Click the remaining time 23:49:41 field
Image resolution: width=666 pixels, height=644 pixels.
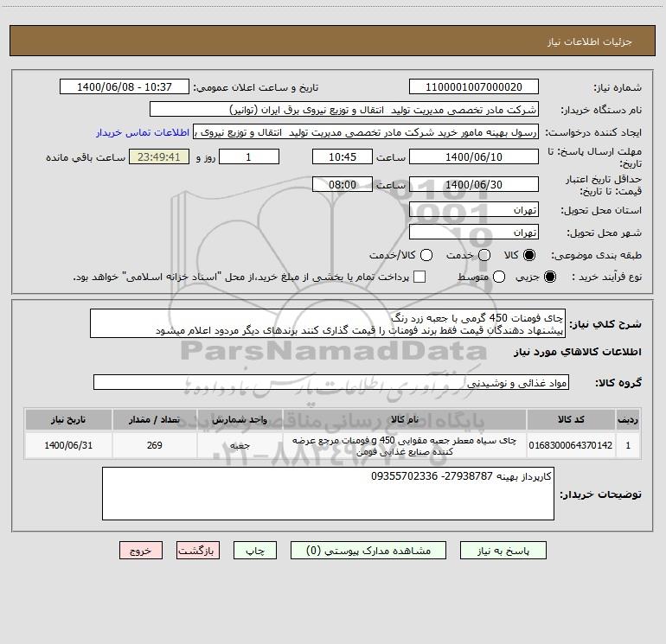pos(159,157)
